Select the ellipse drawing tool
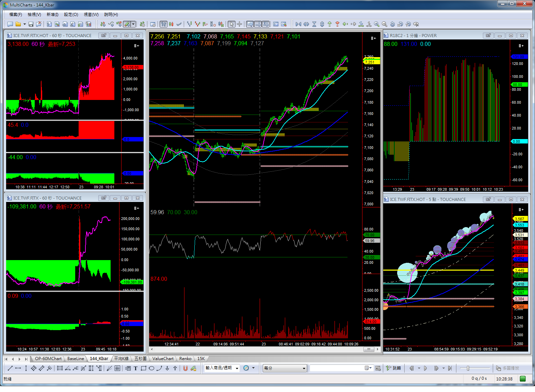 tap(151, 368)
